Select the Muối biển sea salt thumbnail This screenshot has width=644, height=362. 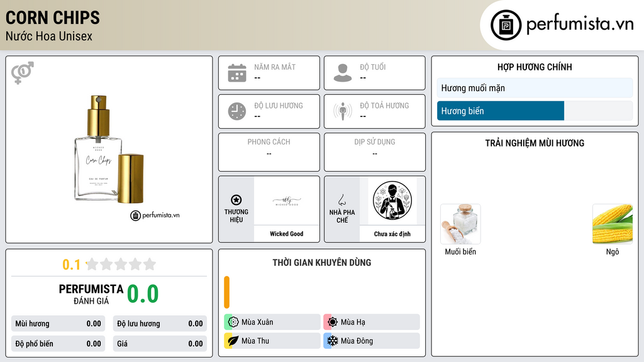460,224
